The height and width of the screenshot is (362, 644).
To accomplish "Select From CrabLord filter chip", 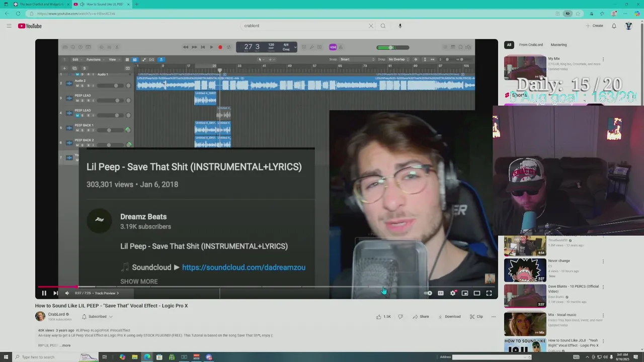I will click(531, 45).
